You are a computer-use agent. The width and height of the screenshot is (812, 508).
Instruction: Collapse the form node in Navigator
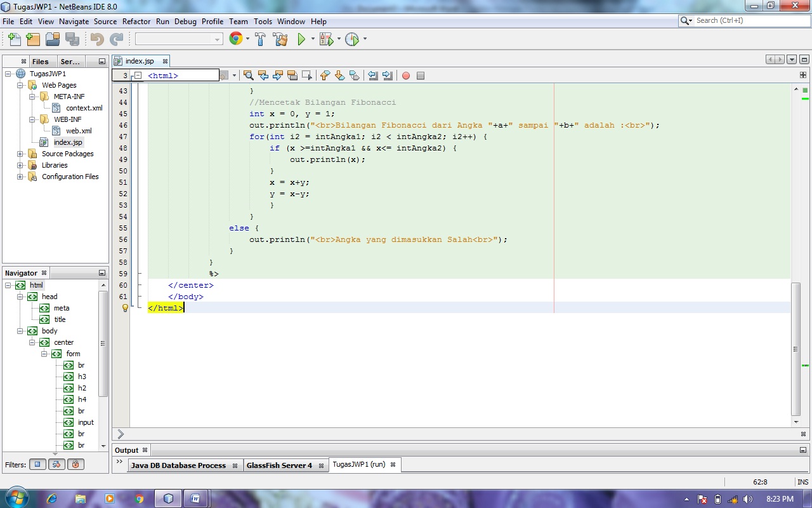[44, 354]
